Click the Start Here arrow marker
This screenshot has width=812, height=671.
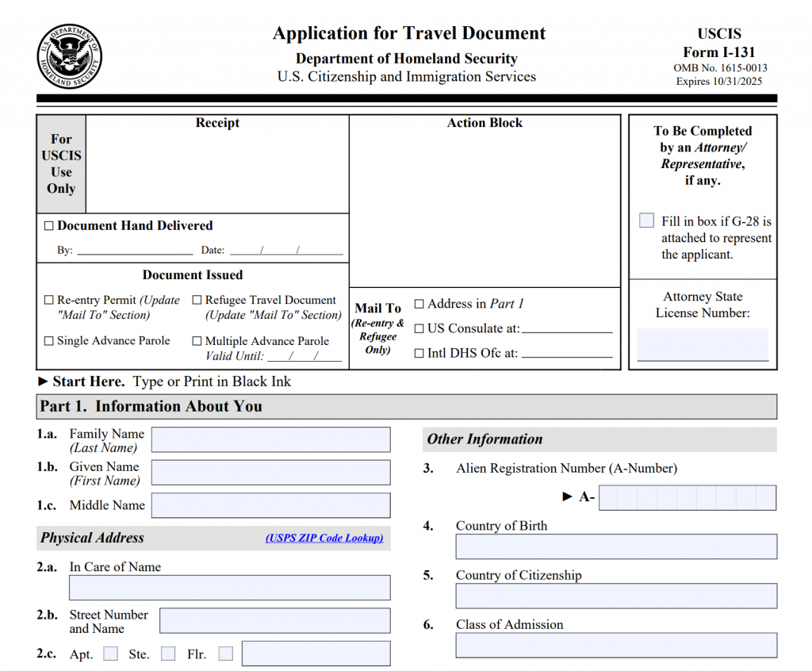[x=43, y=382]
